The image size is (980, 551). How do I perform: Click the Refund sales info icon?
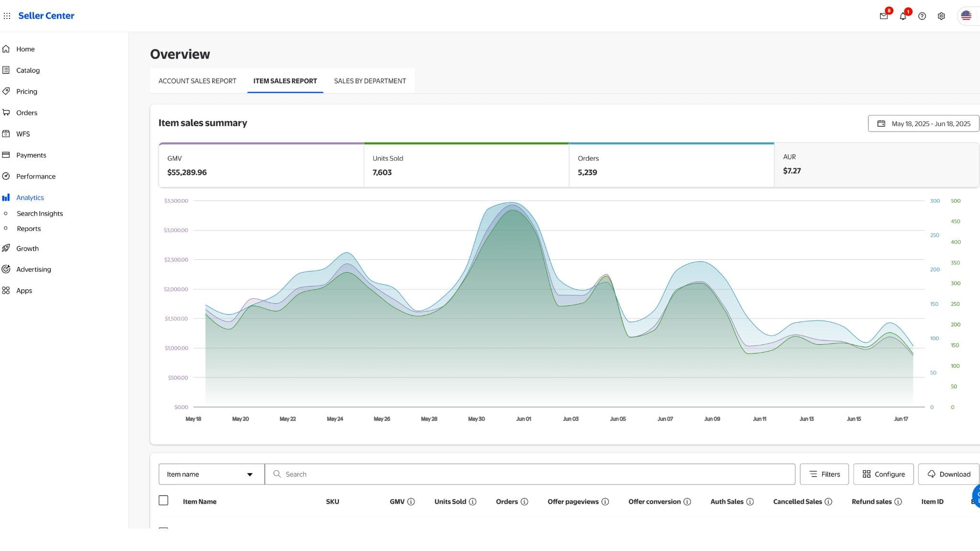[898, 501]
